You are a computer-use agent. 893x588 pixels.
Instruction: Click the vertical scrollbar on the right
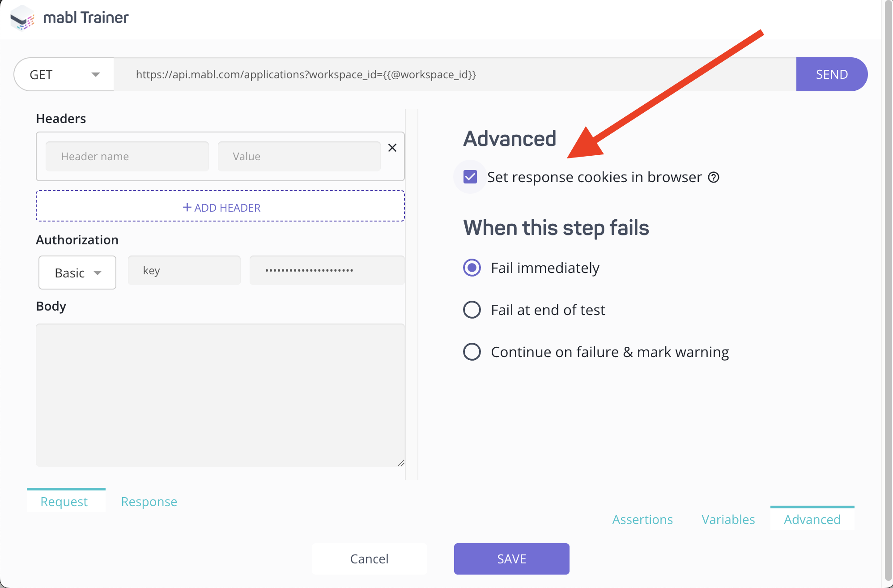pyautogui.click(x=888, y=291)
